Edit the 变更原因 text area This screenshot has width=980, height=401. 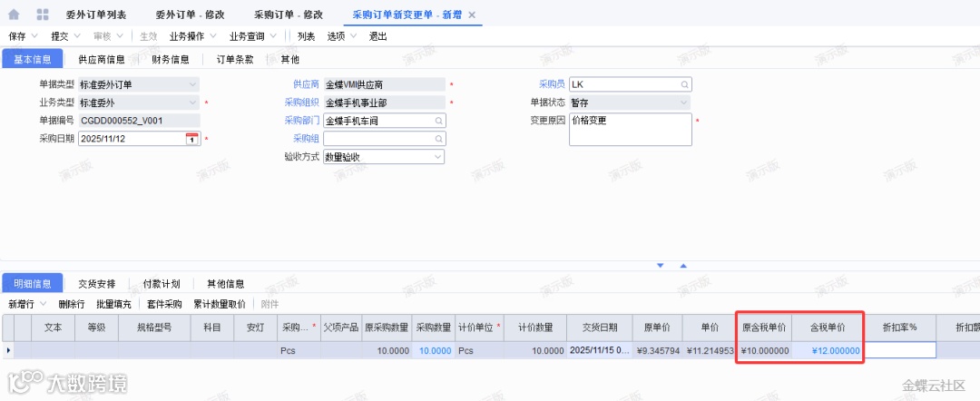click(630, 130)
